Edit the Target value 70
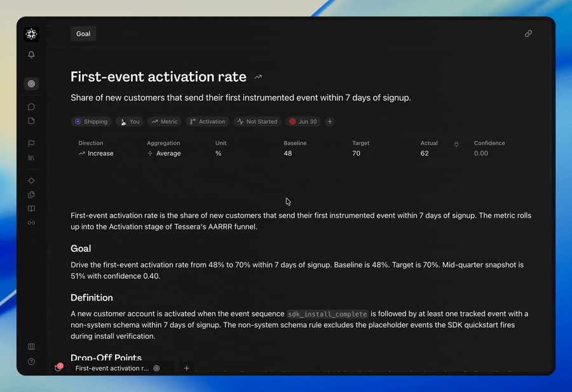Screen dimensions: 572x392 click(x=356, y=154)
